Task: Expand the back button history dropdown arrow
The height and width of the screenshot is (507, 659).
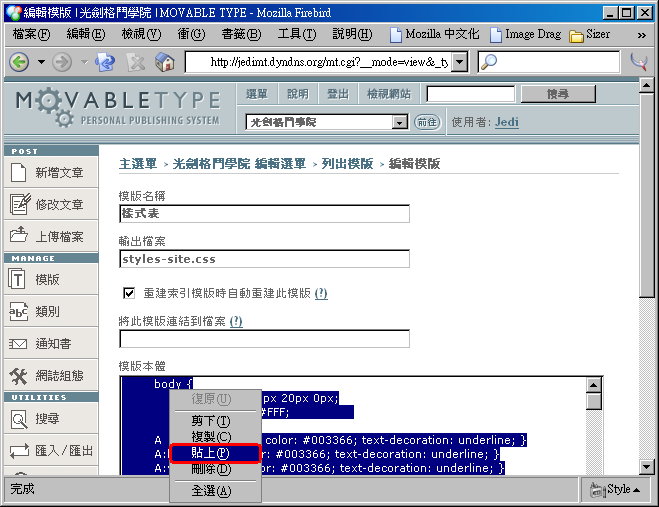Action: 41,62
